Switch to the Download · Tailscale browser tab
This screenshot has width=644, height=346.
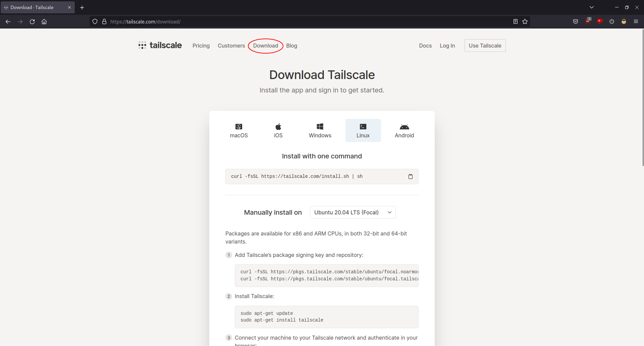tap(38, 7)
